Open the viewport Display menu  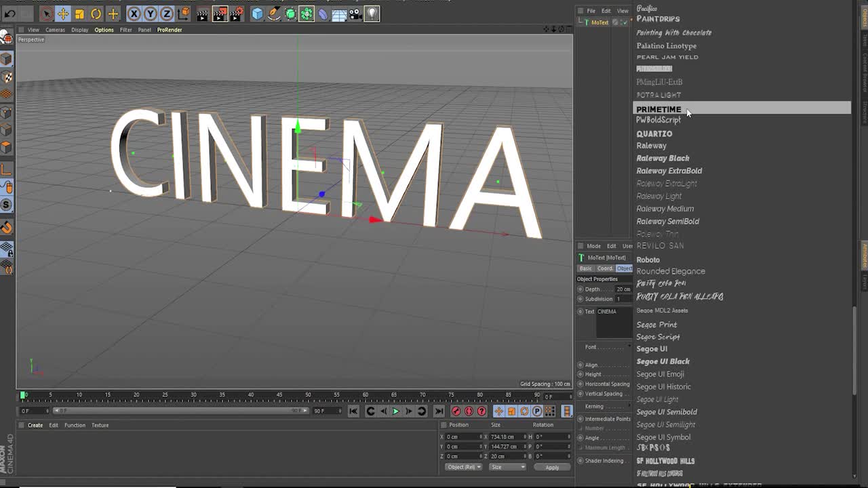(x=80, y=30)
